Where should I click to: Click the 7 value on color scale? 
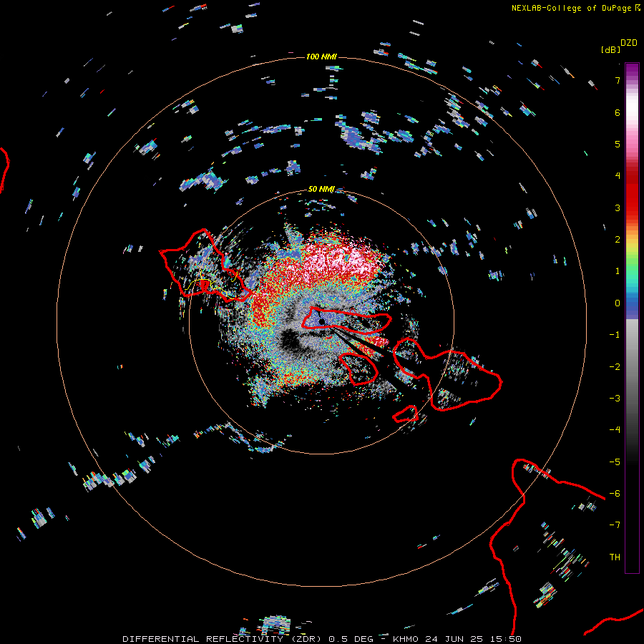tap(618, 80)
